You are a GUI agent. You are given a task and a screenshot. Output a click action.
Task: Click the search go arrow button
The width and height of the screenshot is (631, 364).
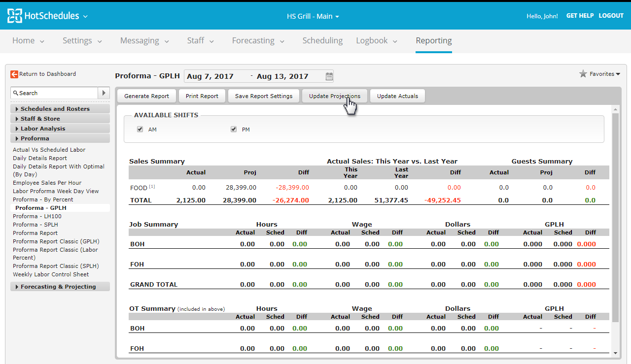[104, 93]
